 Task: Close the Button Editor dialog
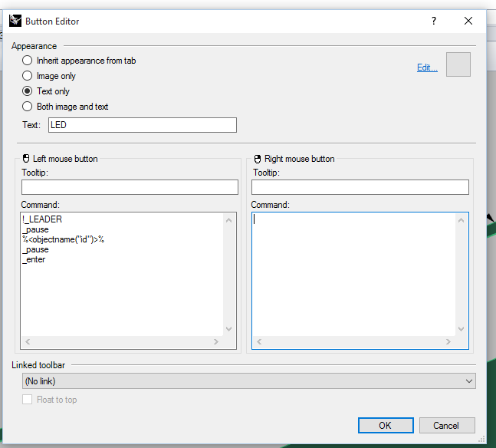click(468, 21)
